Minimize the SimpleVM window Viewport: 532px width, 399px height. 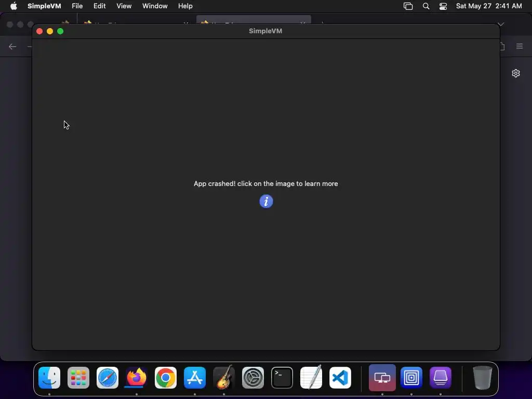pos(50,31)
